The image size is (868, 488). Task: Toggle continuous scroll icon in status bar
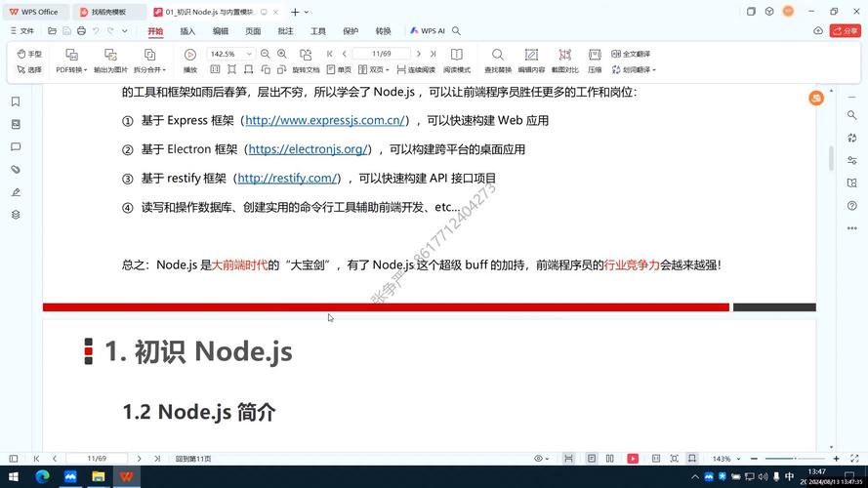(568, 459)
